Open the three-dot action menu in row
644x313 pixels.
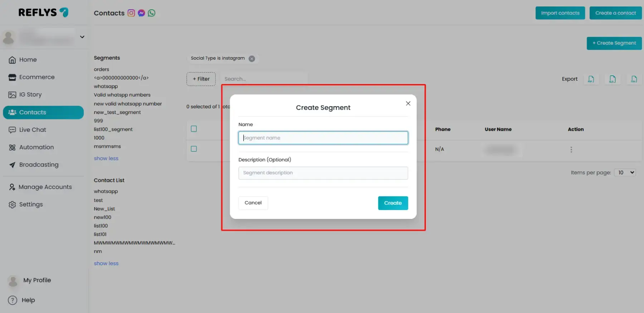coord(571,150)
